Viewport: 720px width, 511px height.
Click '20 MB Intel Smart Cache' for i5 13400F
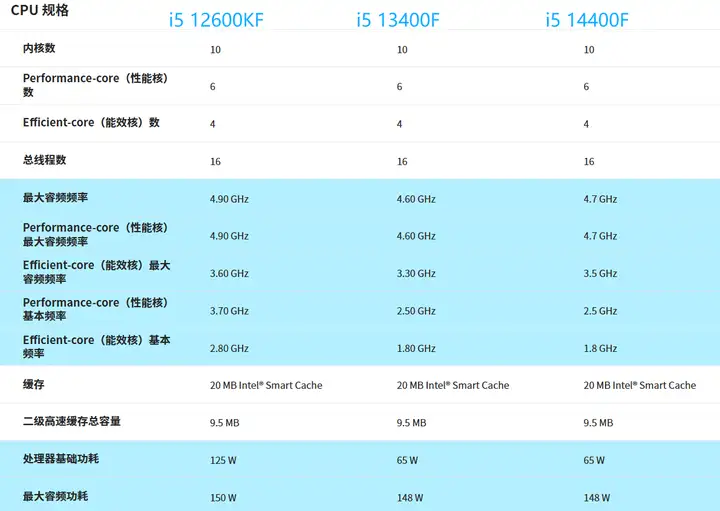[453, 386]
